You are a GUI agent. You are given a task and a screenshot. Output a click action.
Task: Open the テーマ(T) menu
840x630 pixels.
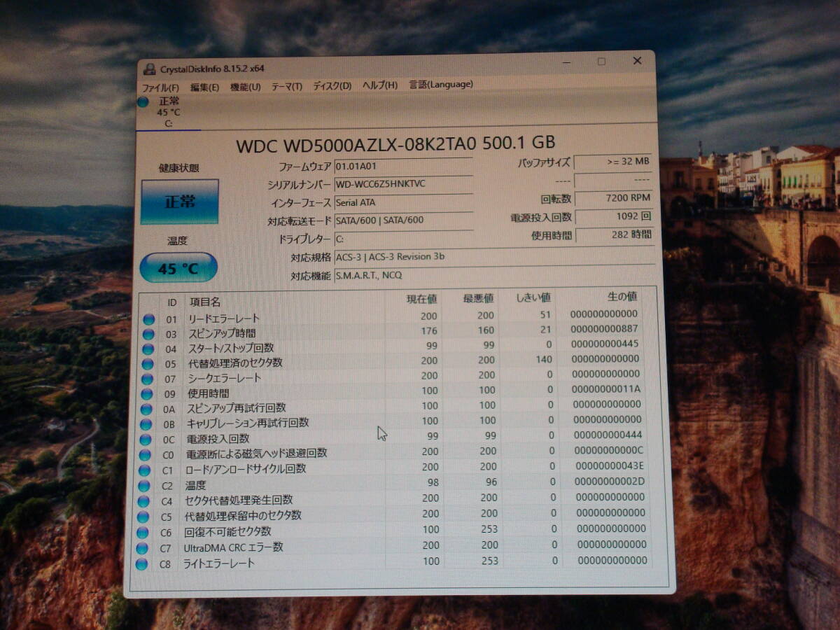point(286,86)
